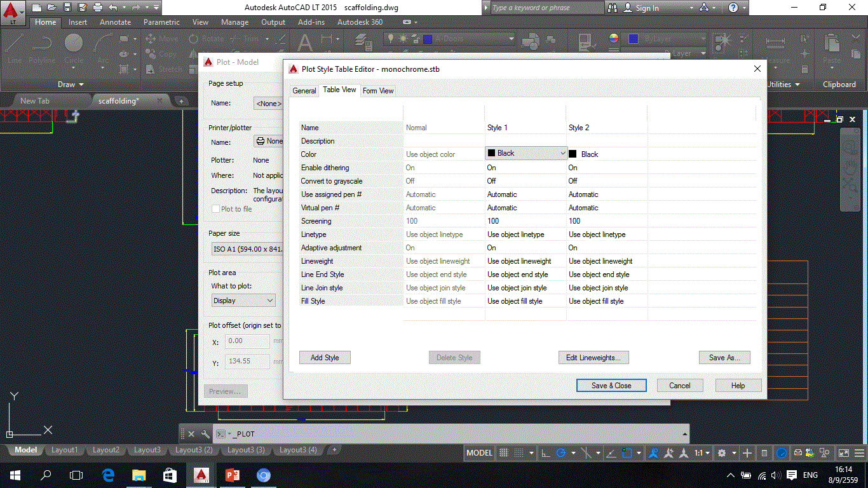The width and height of the screenshot is (868, 488).
Task: Click the New file icon in quick access toolbar
Action: pyautogui.click(x=37, y=8)
